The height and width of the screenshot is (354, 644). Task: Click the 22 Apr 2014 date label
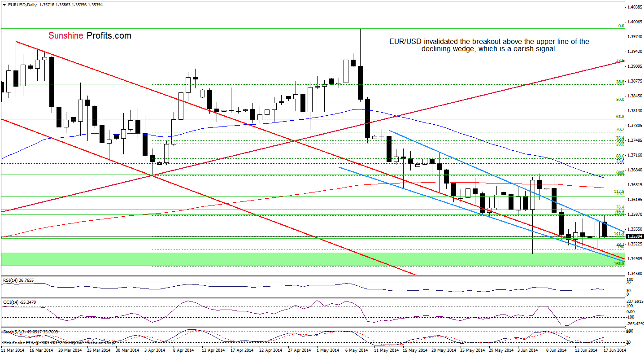(x=271, y=350)
